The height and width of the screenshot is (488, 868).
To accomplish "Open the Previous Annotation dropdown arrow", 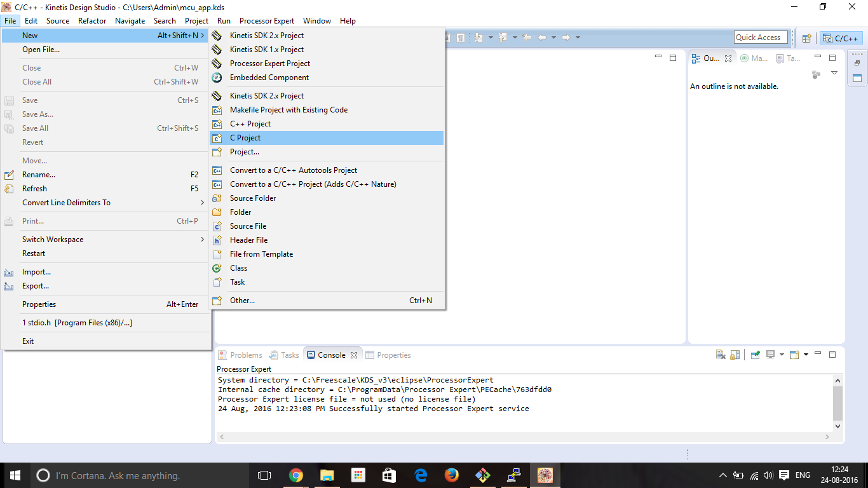I will click(x=515, y=37).
